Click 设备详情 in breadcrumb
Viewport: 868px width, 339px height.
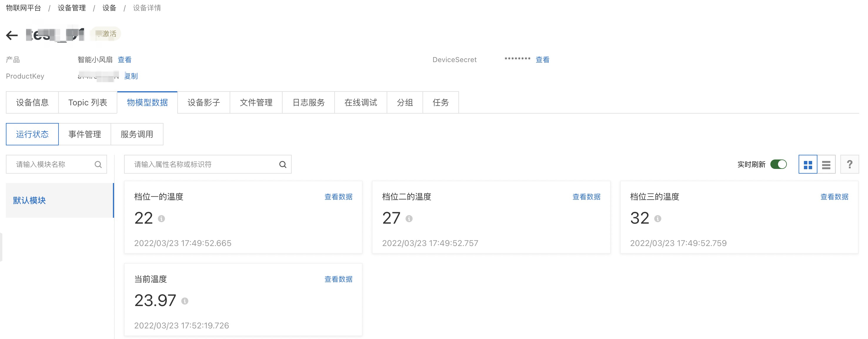click(x=147, y=8)
